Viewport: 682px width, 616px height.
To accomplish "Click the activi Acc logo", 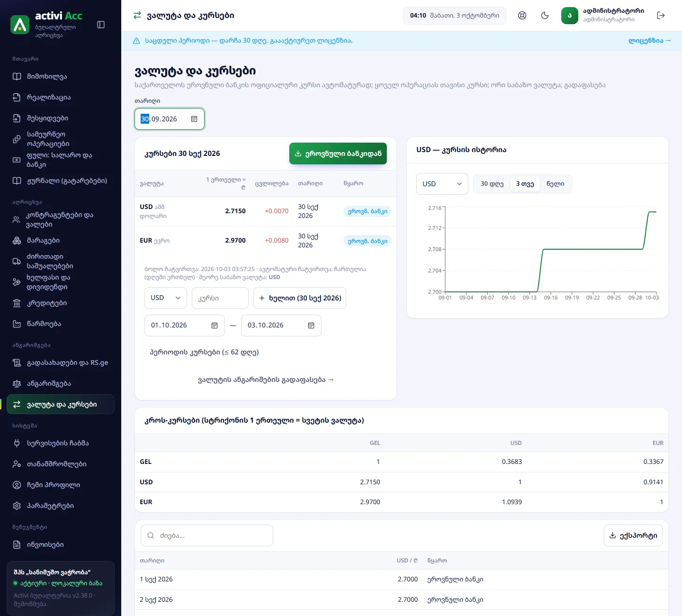I will pos(20,25).
